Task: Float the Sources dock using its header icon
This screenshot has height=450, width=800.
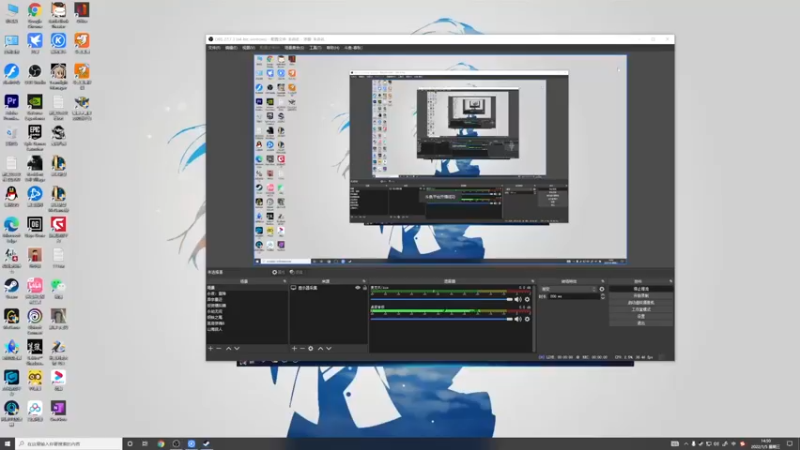Action: [x=364, y=281]
